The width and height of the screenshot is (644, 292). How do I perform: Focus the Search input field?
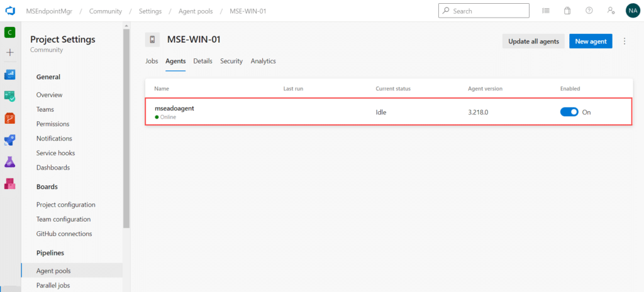(x=484, y=11)
